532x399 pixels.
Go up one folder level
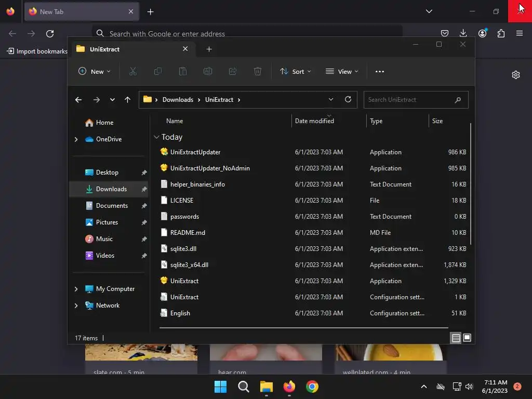(128, 100)
